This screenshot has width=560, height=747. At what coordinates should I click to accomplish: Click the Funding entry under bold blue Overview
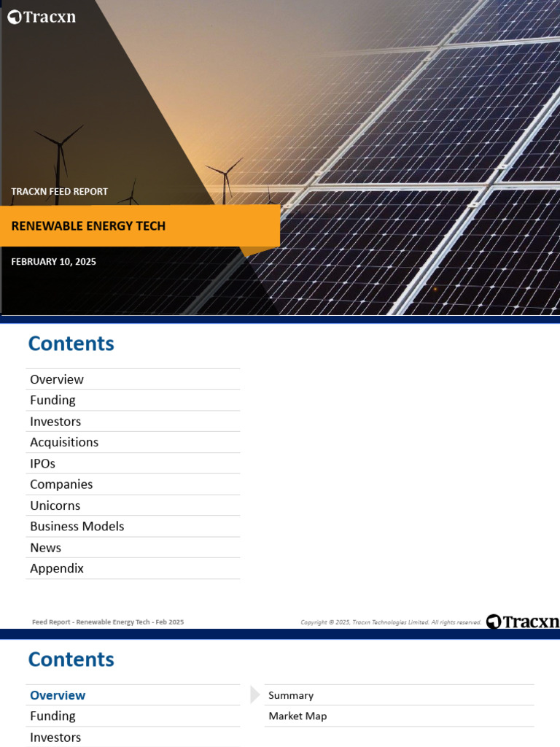coord(133,716)
